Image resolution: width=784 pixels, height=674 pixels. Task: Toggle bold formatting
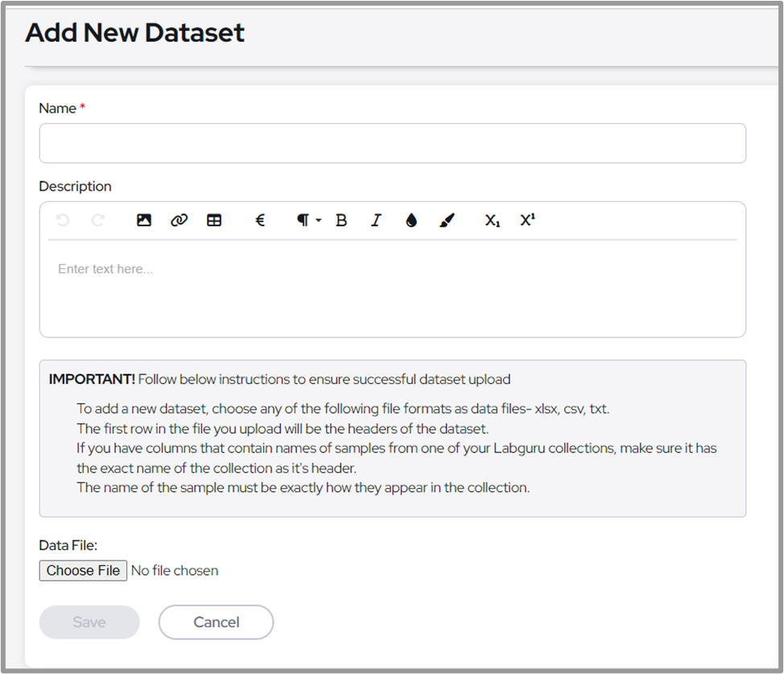(x=341, y=220)
